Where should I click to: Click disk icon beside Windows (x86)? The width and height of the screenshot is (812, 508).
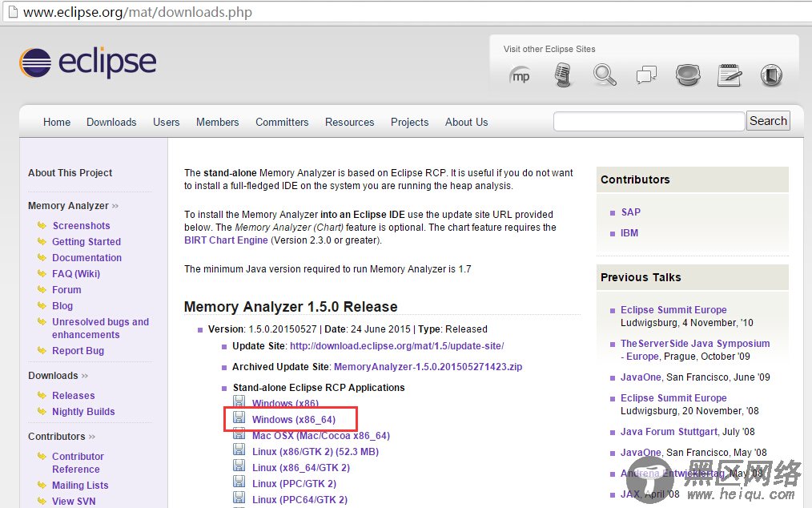(239, 401)
